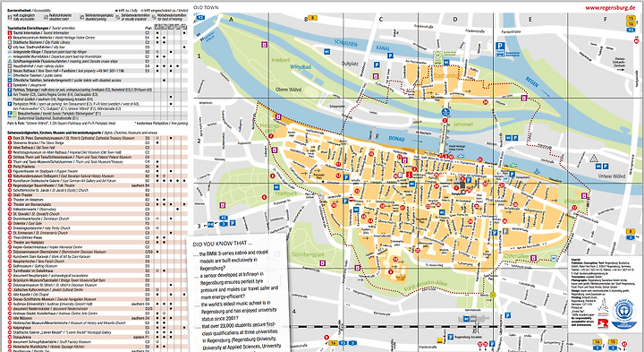The image size is (644, 352).
Task: Click the Fürst-Anselm-Allee label
Action: [425, 287]
